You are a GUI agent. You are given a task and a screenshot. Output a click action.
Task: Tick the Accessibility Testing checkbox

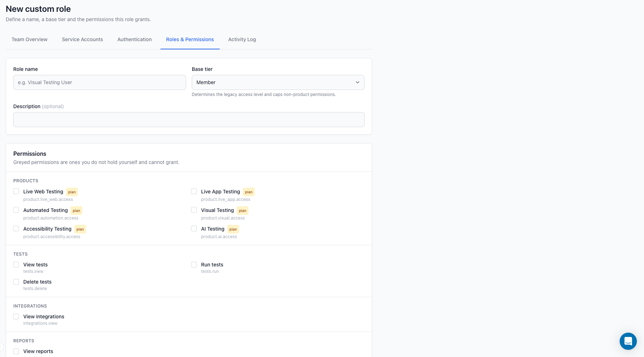coord(16,228)
